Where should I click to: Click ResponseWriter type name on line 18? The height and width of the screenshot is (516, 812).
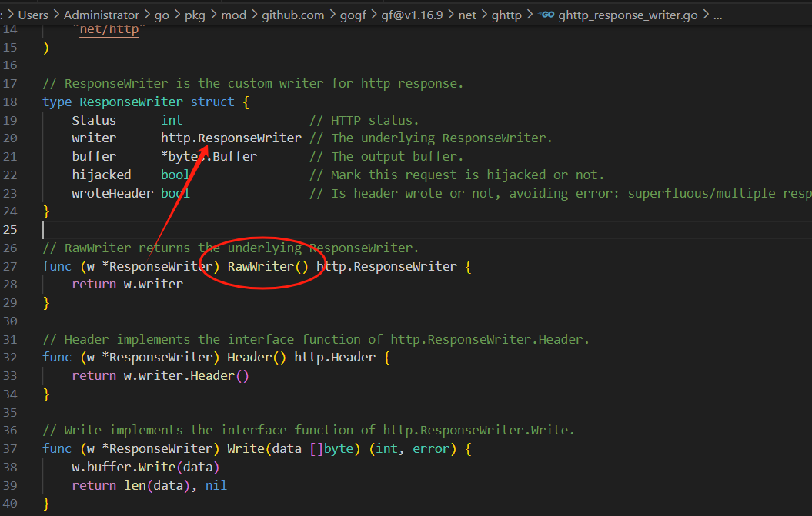tap(131, 102)
